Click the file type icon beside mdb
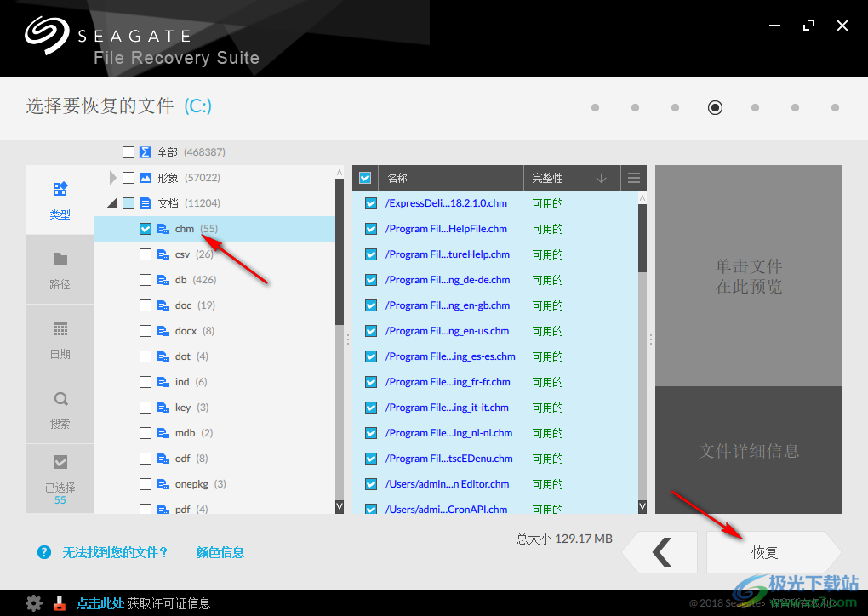 (x=163, y=433)
